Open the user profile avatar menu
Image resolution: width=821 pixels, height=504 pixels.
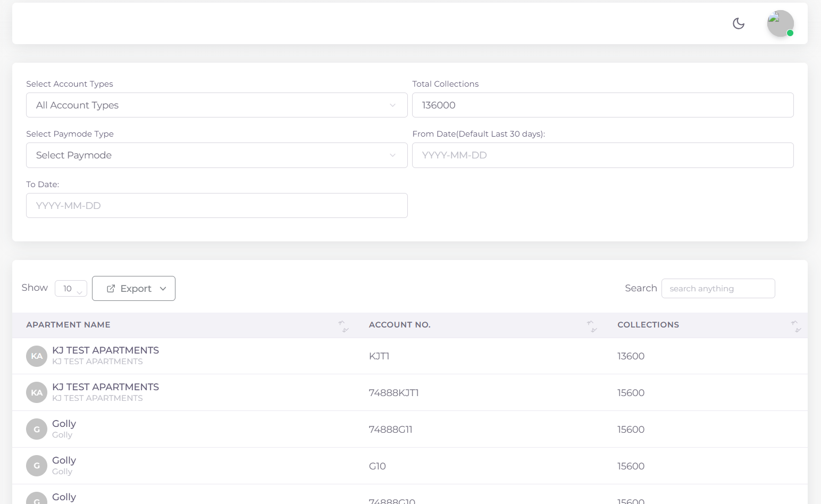click(x=780, y=23)
